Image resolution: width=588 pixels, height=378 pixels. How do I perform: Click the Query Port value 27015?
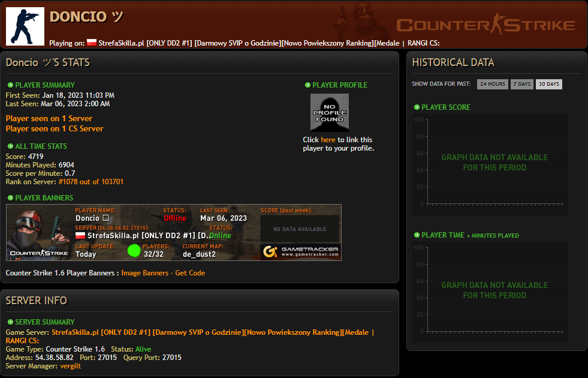point(172,358)
